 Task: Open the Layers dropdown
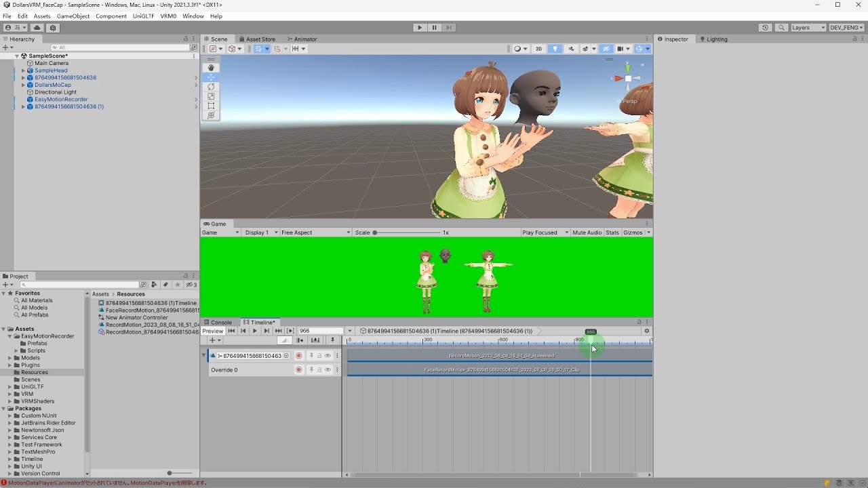pyautogui.click(x=808, y=28)
